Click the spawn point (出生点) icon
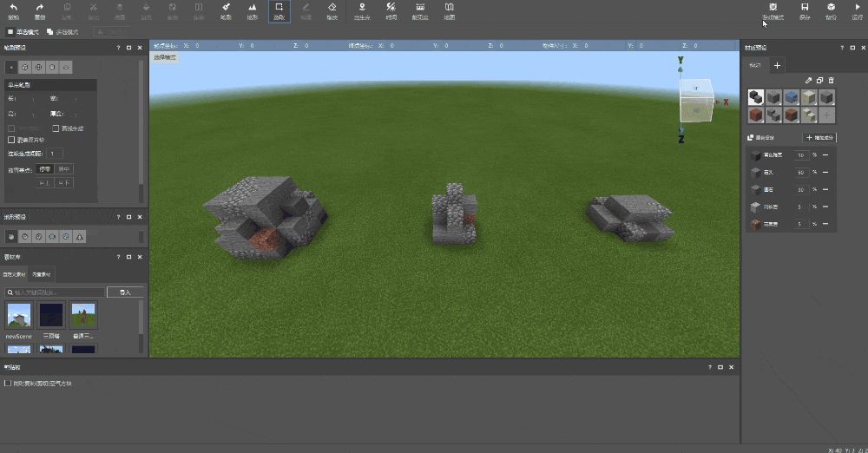 point(362,10)
